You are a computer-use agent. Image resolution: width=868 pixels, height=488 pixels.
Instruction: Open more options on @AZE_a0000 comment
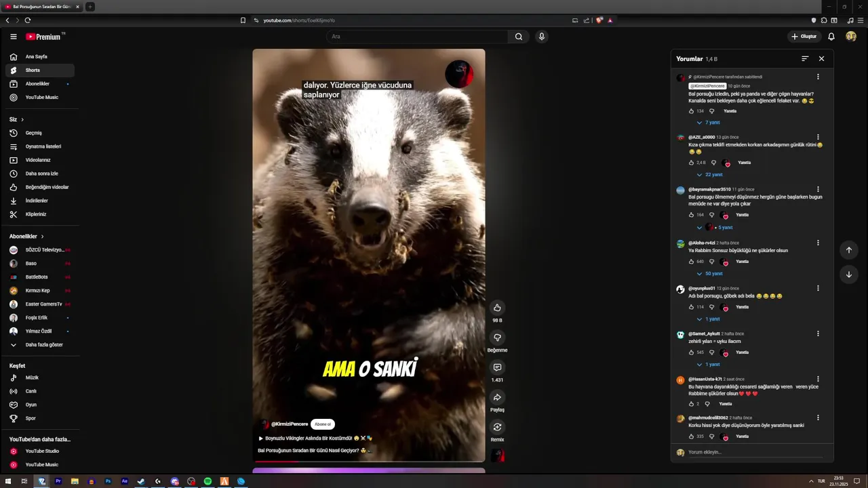coord(818,138)
